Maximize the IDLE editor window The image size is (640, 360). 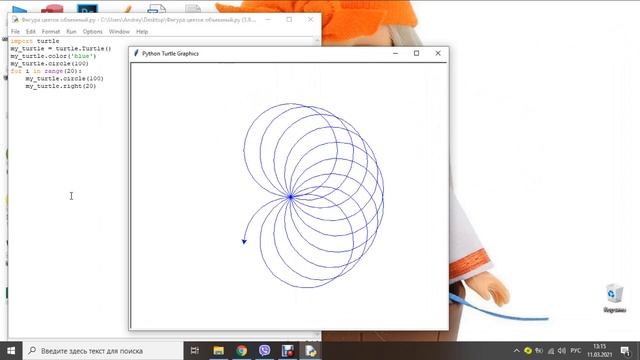click(x=289, y=19)
